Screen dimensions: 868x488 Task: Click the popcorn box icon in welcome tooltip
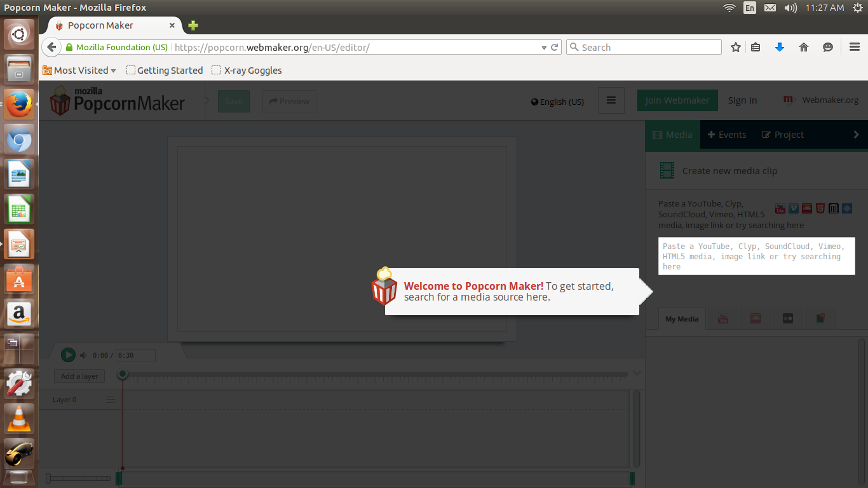pyautogui.click(x=384, y=286)
